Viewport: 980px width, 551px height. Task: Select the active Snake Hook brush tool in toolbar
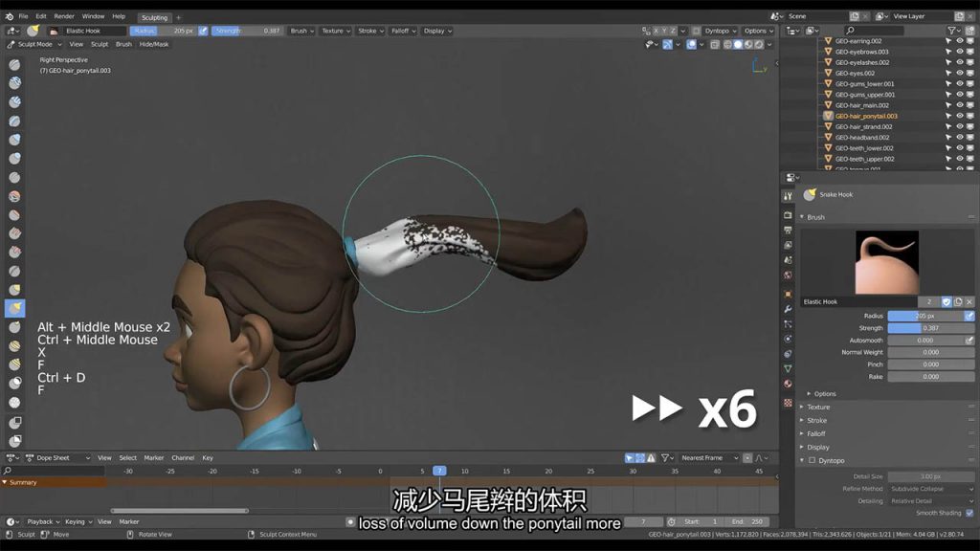[15, 308]
